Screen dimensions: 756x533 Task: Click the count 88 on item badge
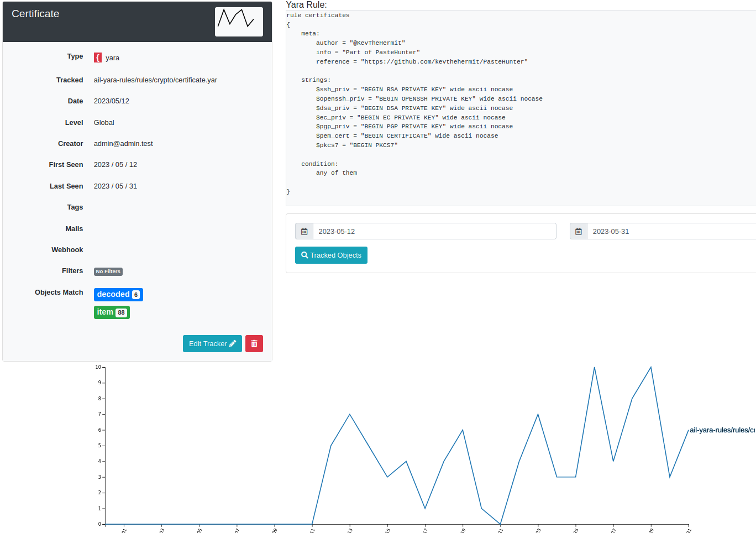pos(122,313)
